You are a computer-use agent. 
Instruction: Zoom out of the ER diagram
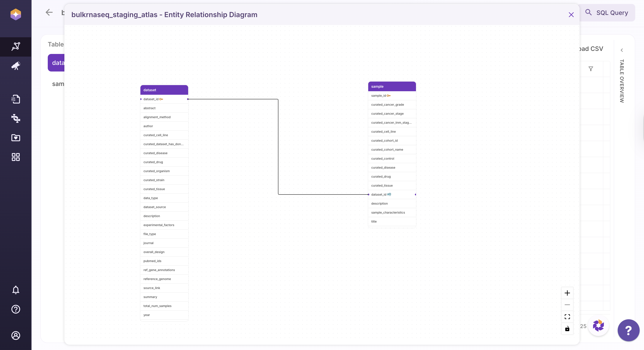coord(567,305)
